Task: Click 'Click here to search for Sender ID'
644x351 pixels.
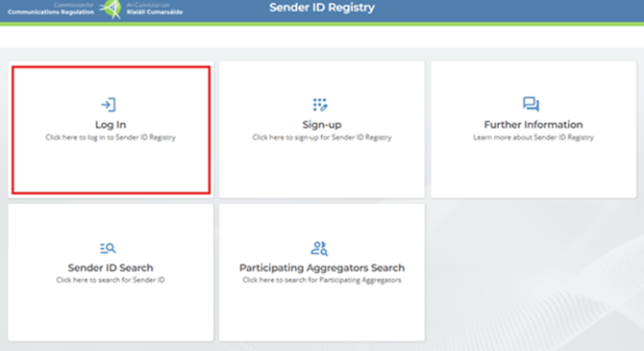Action: 111,280
